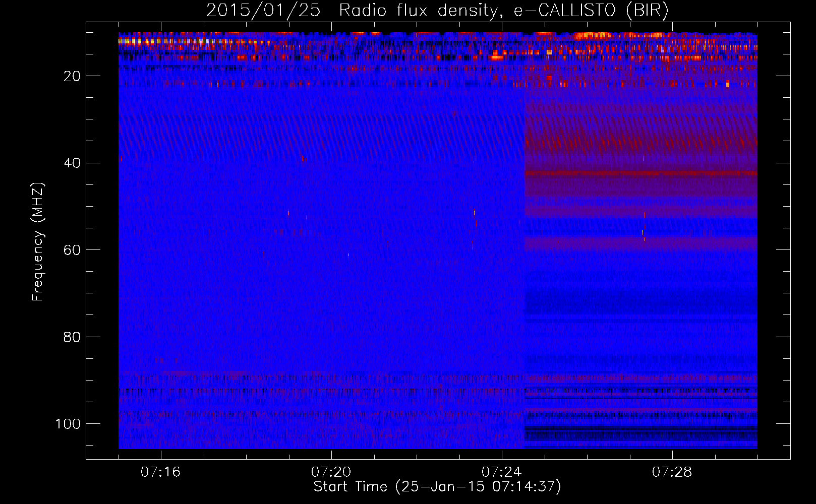Click the 07:16 time tick label
Screen dimensions: 816x504
click(160, 472)
